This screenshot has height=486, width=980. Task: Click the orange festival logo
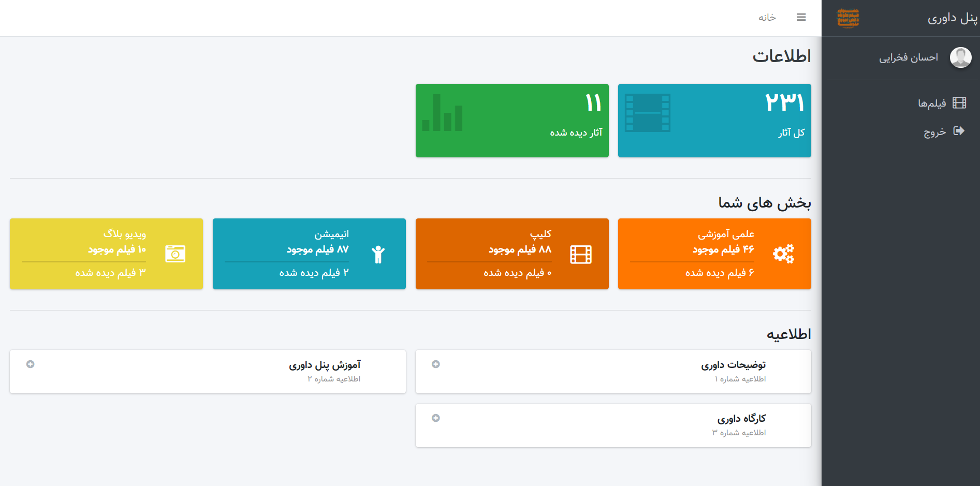tap(848, 18)
